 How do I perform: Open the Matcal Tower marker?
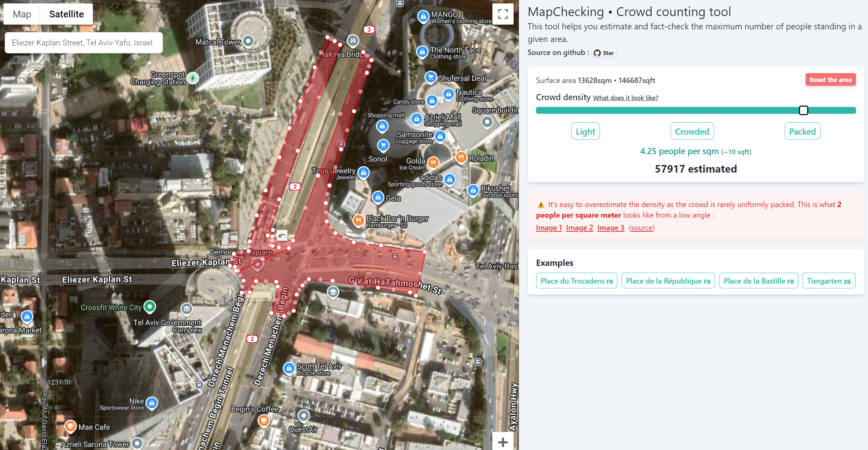(249, 42)
